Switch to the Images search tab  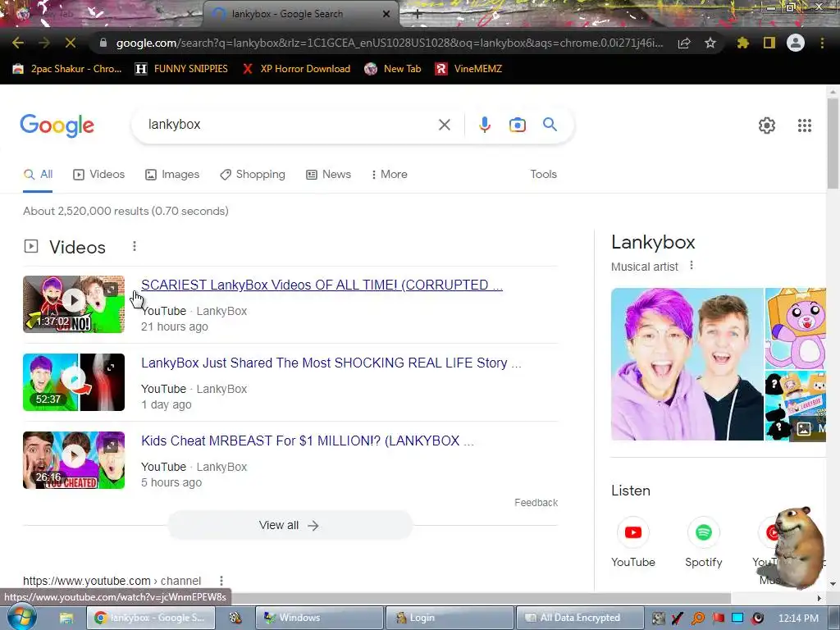pyautogui.click(x=172, y=174)
